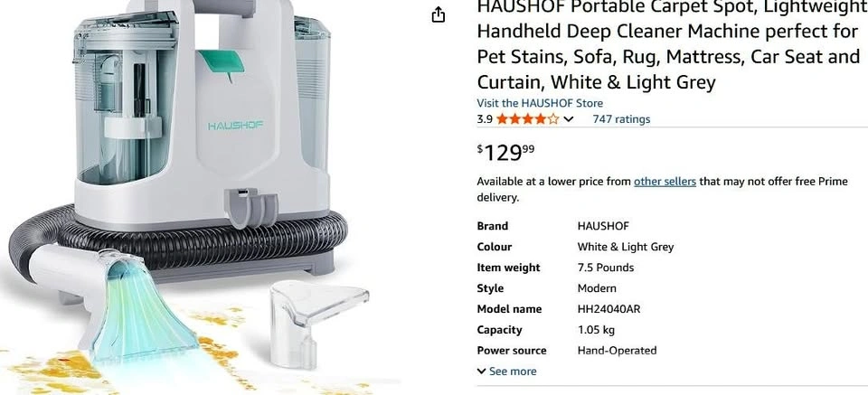Click the share icon beside the product image

click(x=438, y=15)
